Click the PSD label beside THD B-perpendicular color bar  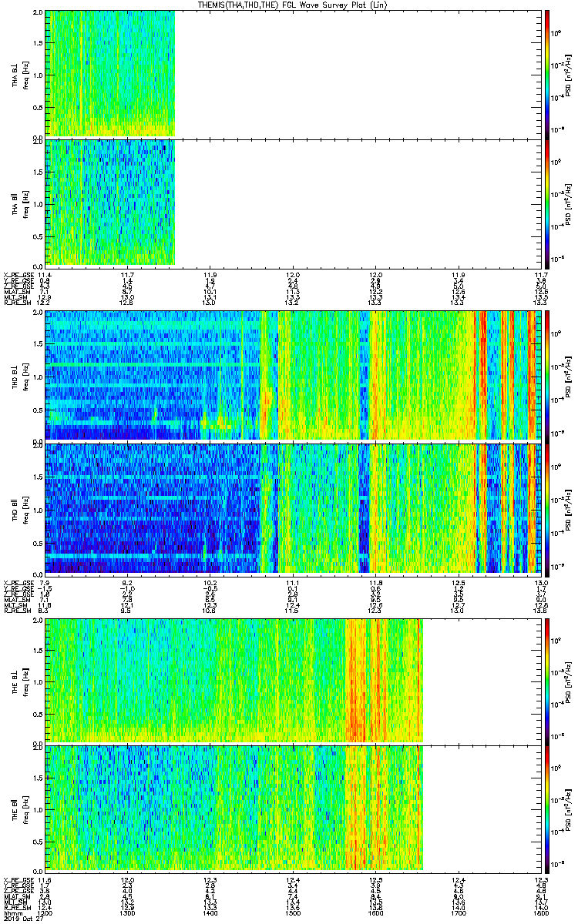point(569,376)
